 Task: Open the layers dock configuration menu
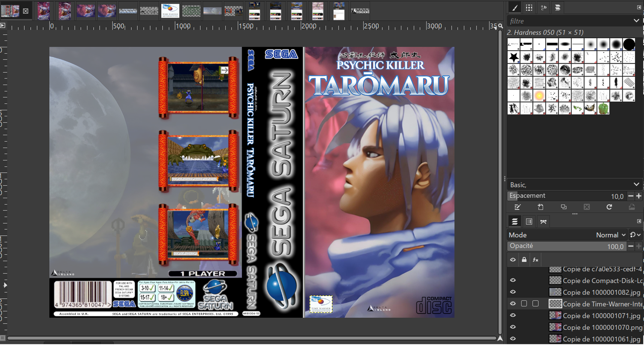point(639,221)
